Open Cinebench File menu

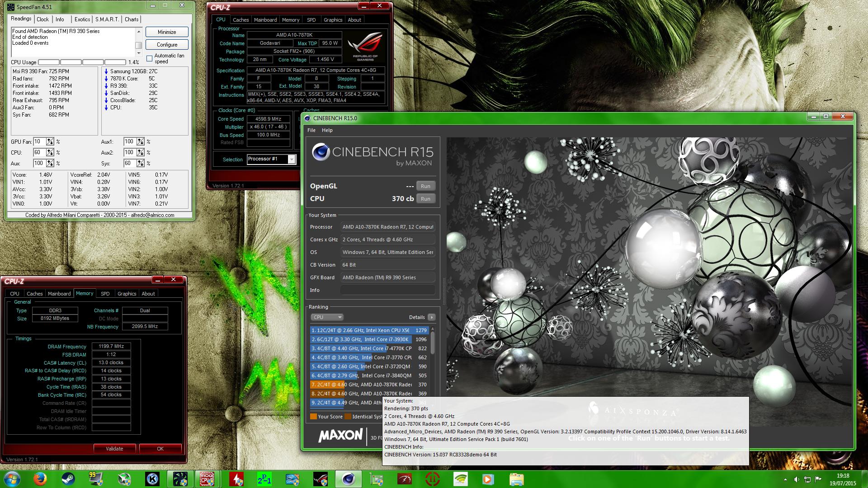311,130
